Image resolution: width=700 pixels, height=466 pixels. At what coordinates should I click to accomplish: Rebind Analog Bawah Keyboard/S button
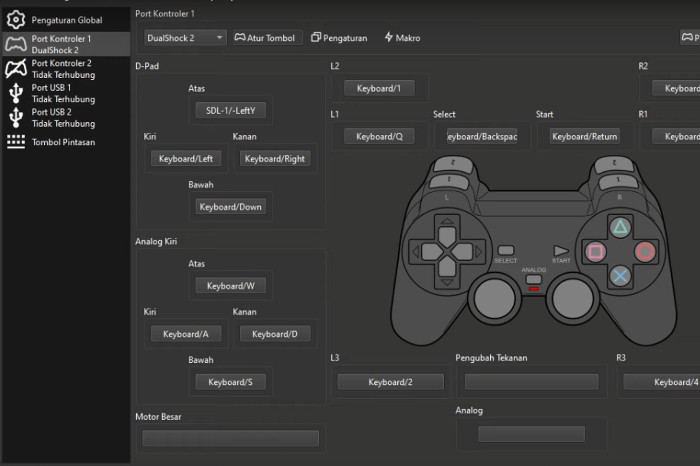coord(230,382)
